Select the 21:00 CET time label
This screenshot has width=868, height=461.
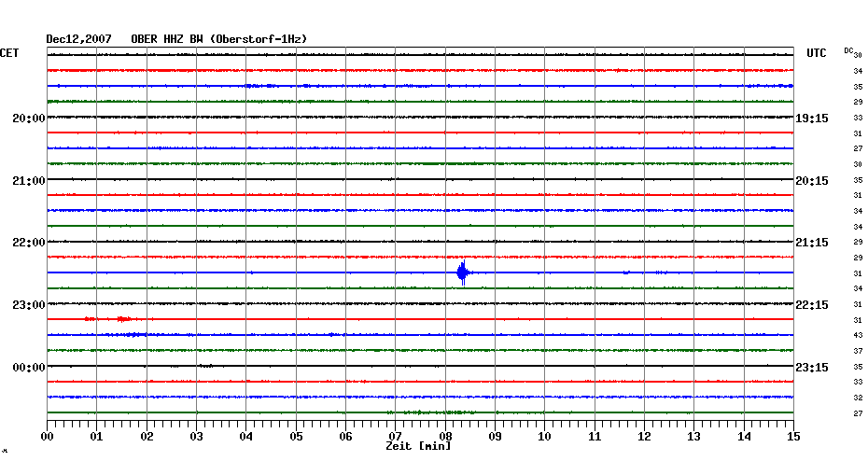29,181
